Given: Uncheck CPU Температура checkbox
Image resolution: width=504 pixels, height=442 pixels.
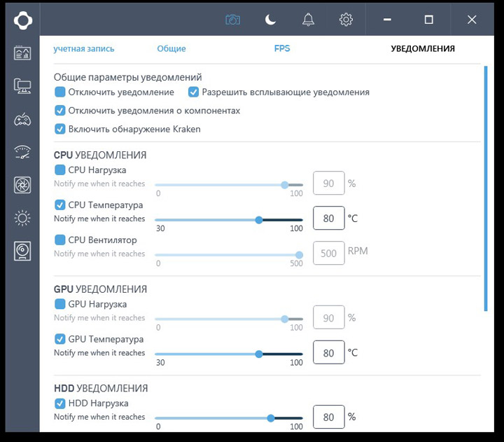Looking at the screenshot, I should pos(59,205).
